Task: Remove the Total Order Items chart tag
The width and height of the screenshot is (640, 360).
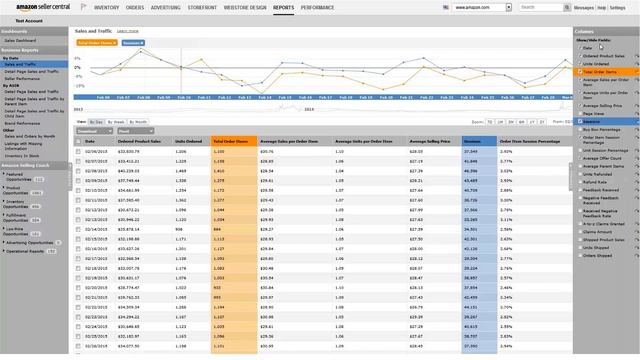Action: click(115, 43)
